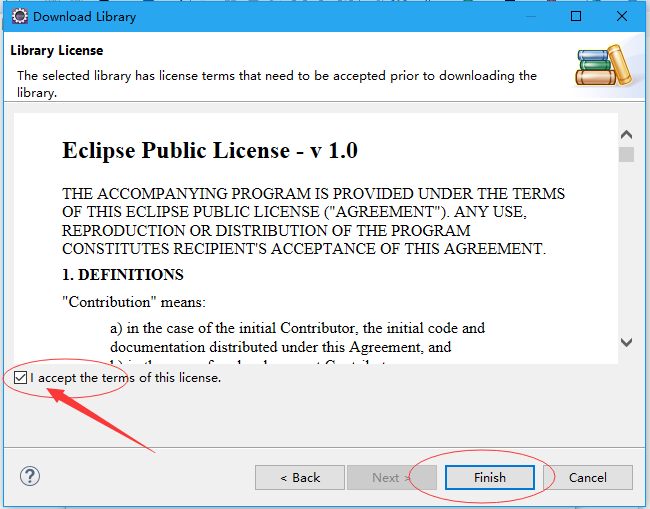Click the 'Eclipse Public License - v 1.0' heading
Image resolution: width=650 pixels, height=509 pixels.
point(210,150)
